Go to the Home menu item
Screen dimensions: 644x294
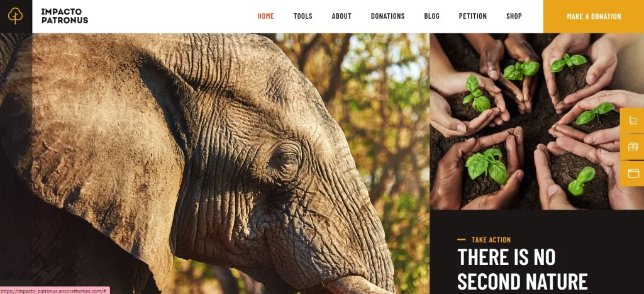(x=266, y=16)
